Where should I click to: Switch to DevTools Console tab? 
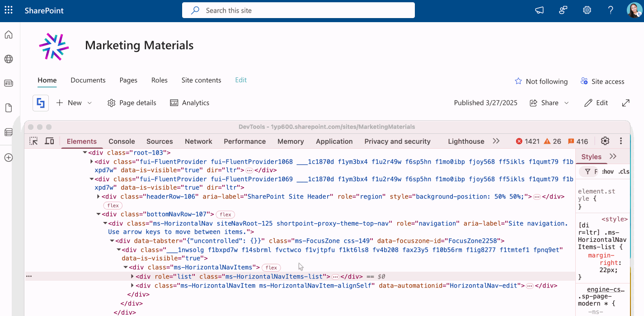click(122, 141)
